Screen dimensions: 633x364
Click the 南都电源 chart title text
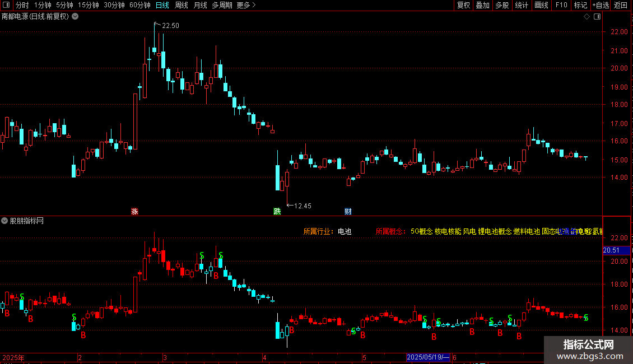coord(35,17)
